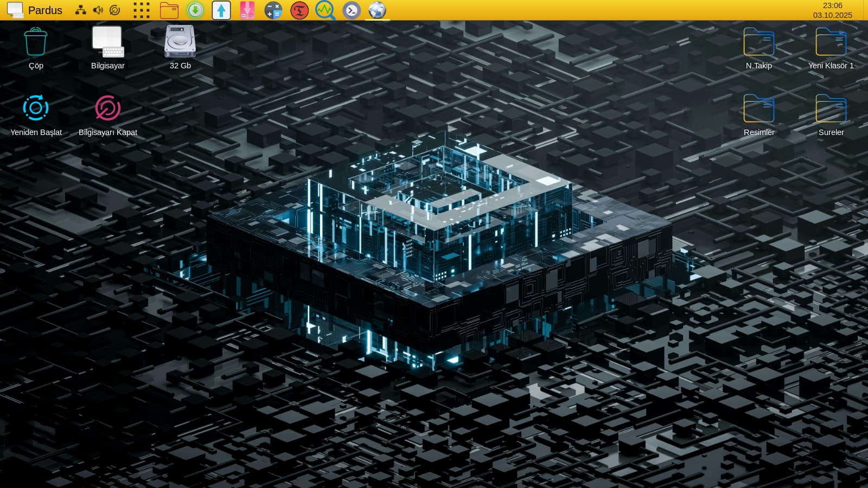Click the web browser globe icon
The width and height of the screenshot is (868, 488).
[x=378, y=10]
